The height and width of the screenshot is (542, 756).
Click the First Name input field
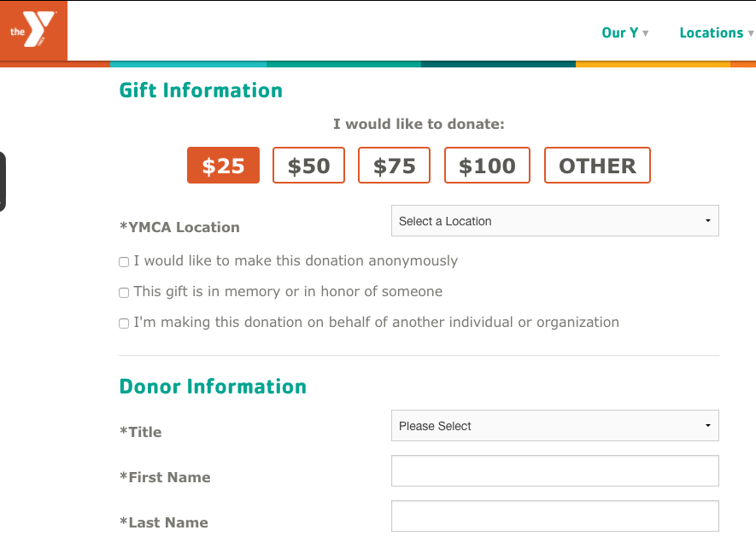(x=555, y=470)
